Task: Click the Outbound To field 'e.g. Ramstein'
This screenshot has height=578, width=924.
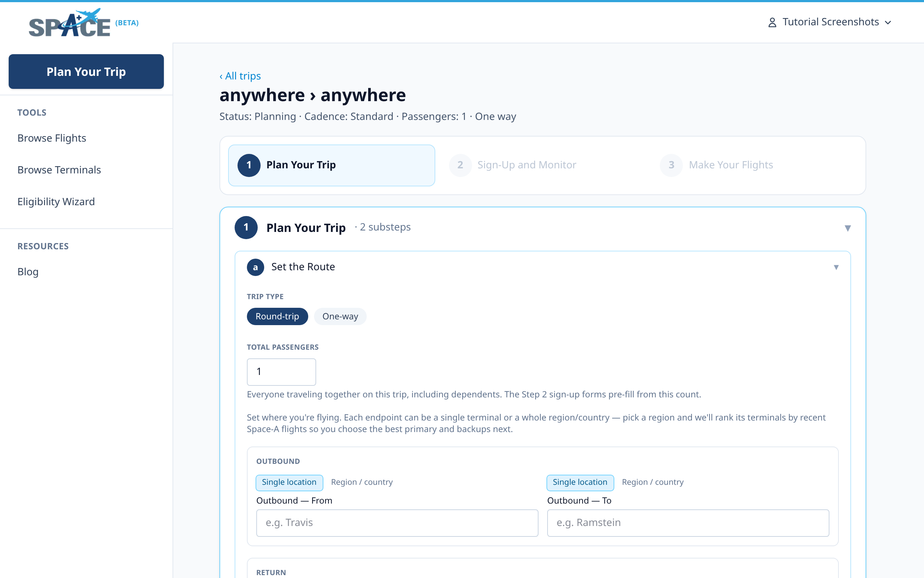Action: coord(688,523)
